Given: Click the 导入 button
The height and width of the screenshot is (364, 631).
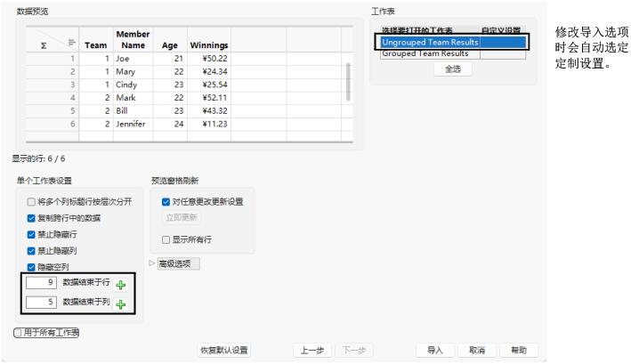Looking at the screenshot, I should (435, 350).
